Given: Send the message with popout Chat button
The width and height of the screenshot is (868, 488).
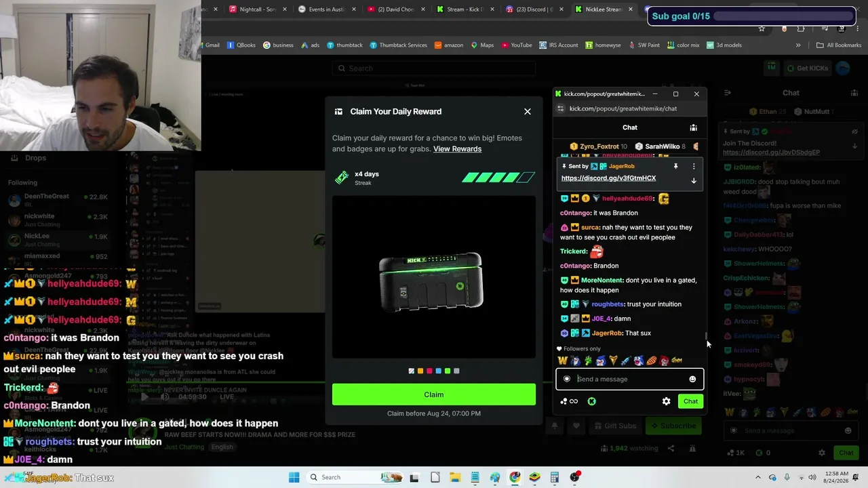Looking at the screenshot, I should [x=690, y=401].
